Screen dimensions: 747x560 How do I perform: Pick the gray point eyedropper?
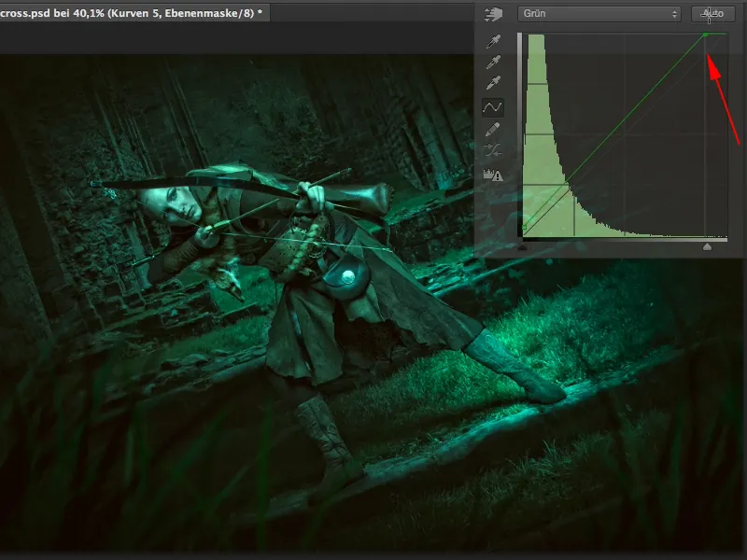493,62
